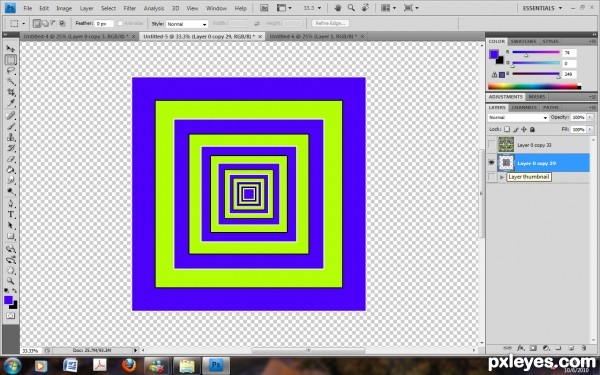Select the Hand tool in top bar
The width and height of the screenshot is (600, 375).
[x=338, y=8]
